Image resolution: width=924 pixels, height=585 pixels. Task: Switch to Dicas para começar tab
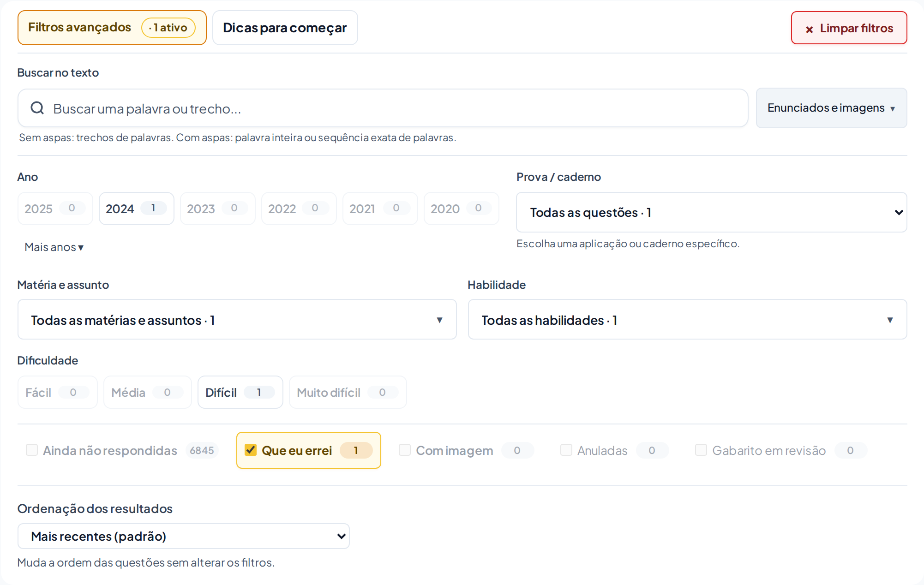click(285, 28)
